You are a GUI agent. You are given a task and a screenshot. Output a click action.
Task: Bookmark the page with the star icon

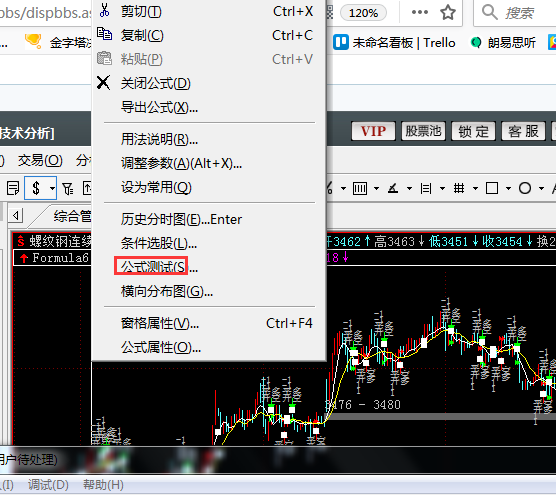[448, 12]
